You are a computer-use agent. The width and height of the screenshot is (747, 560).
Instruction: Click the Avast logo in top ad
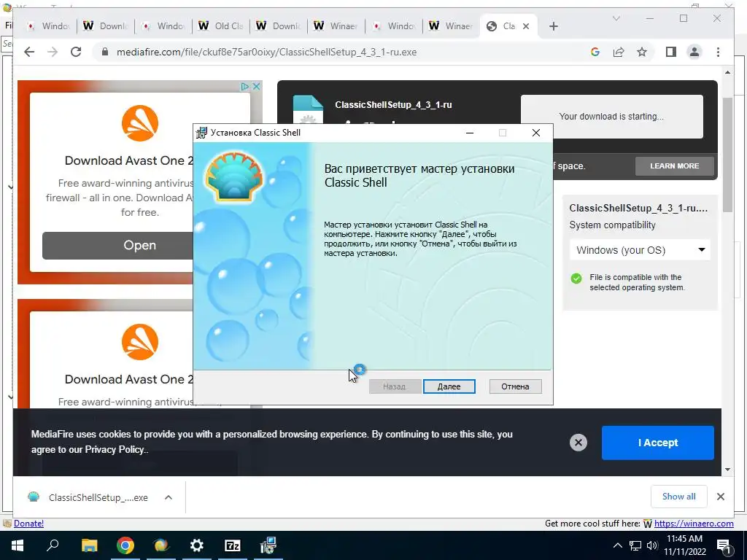pos(139,123)
